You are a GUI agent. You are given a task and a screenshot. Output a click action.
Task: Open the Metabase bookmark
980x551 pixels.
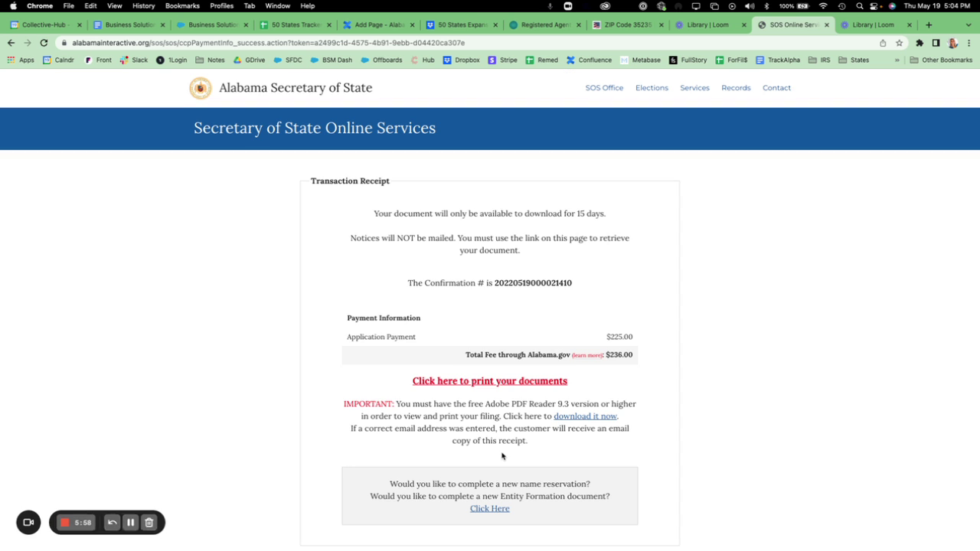(640, 60)
